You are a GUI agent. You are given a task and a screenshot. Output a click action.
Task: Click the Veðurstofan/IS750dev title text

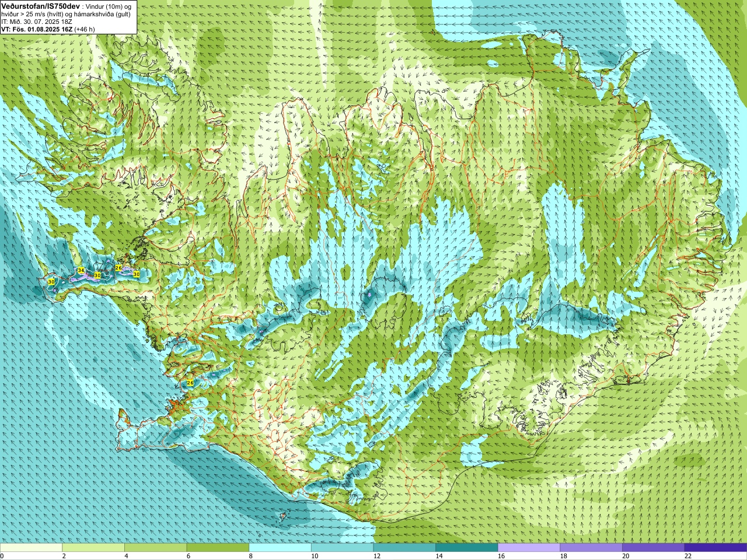click(39, 6)
